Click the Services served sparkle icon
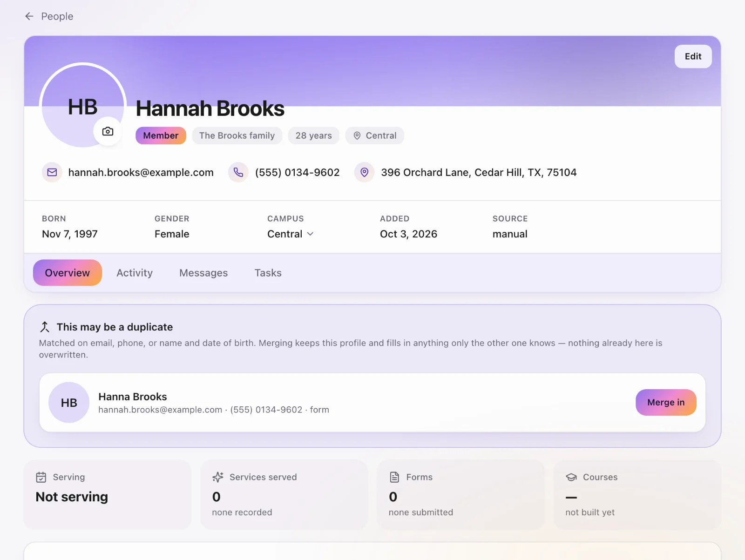The height and width of the screenshot is (560, 745). click(x=217, y=477)
